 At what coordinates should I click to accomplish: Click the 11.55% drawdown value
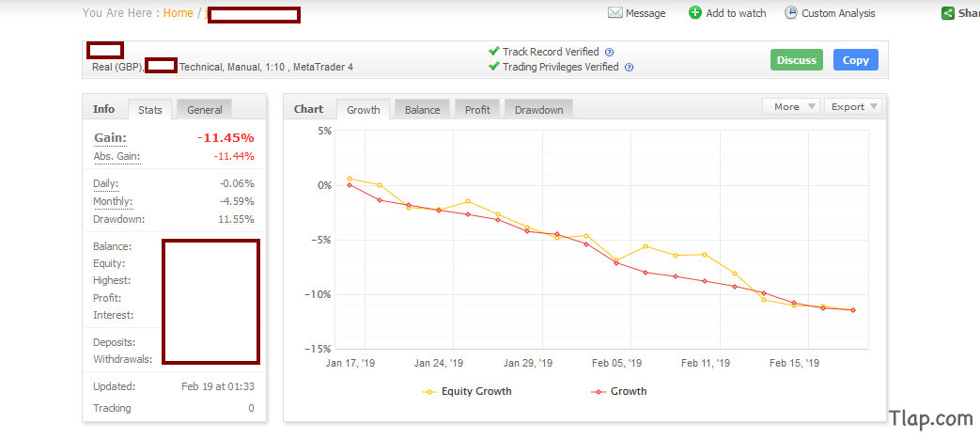[236, 220]
